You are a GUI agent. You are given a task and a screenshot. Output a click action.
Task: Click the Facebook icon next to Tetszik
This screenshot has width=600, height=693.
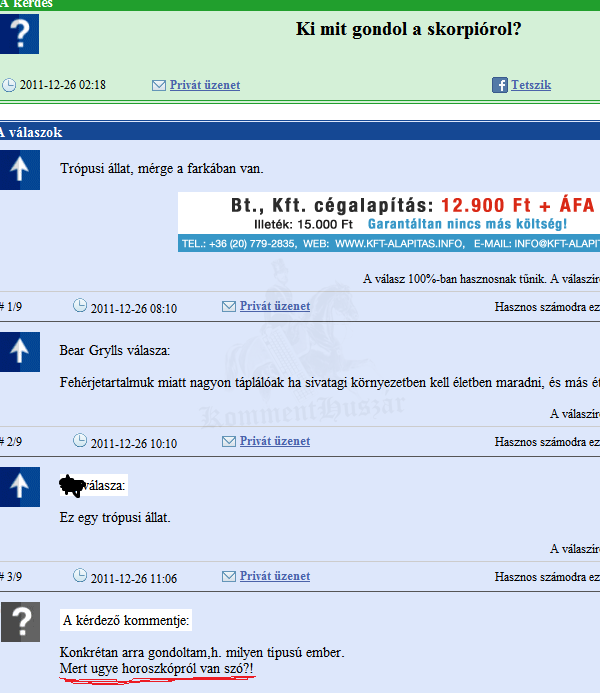(500, 86)
